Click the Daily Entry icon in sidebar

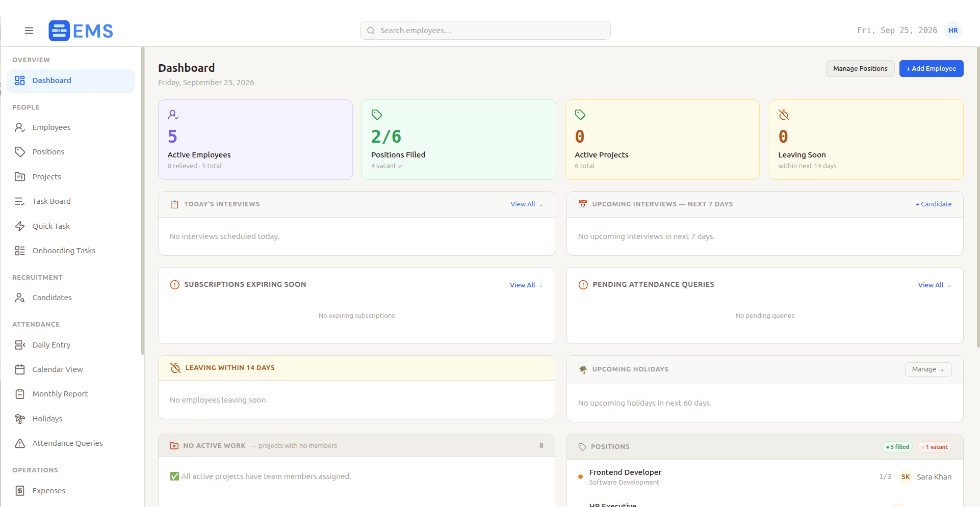(20, 345)
